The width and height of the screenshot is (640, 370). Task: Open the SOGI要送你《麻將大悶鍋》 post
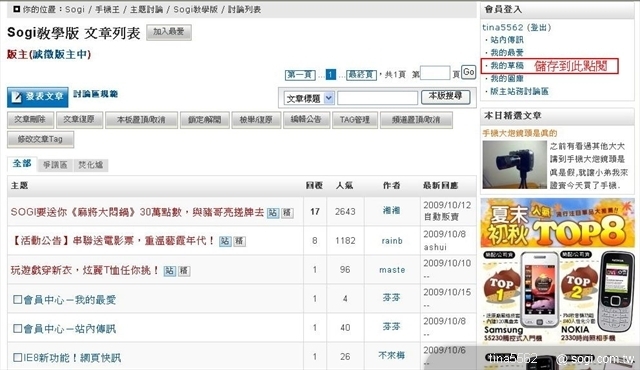pos(137,212)
